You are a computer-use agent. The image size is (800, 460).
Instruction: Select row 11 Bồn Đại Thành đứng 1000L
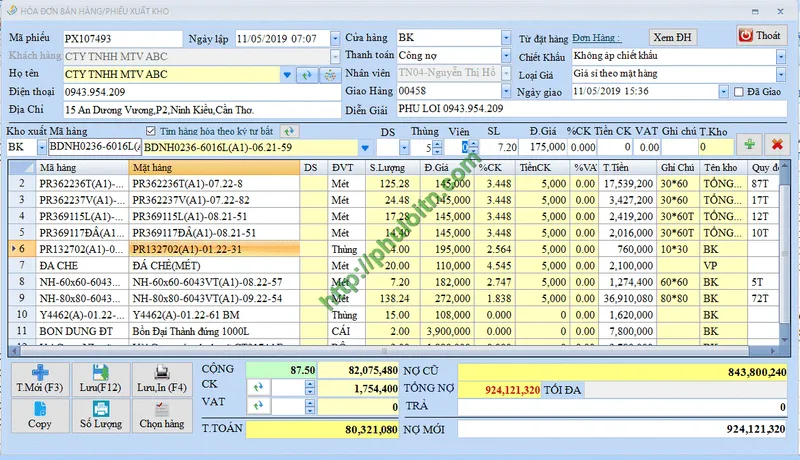(x=393, y=331)
